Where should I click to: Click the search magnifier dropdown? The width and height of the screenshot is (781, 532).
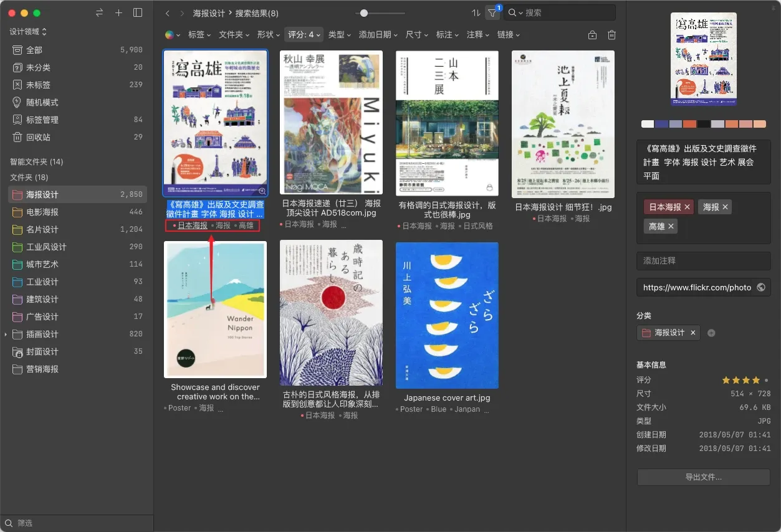coord(514,12)
